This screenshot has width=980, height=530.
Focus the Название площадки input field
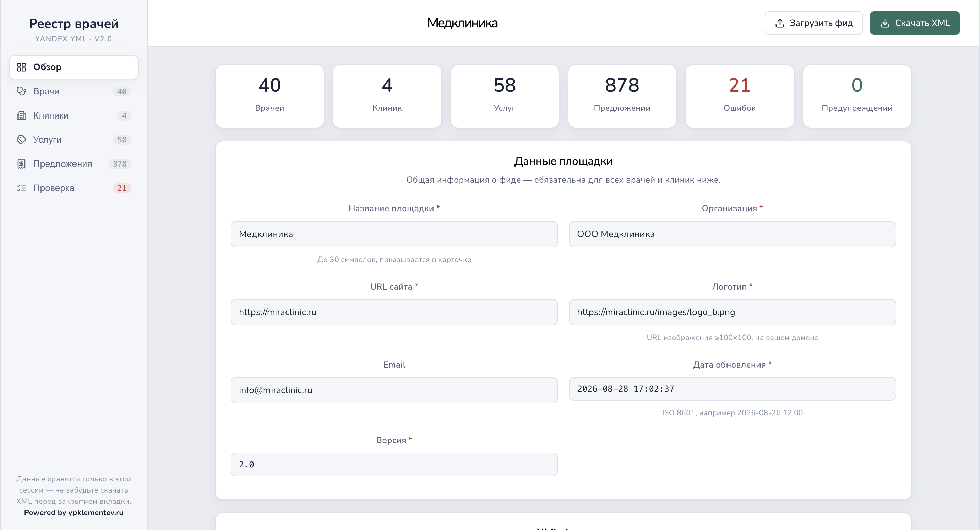(x=394, y=234)
